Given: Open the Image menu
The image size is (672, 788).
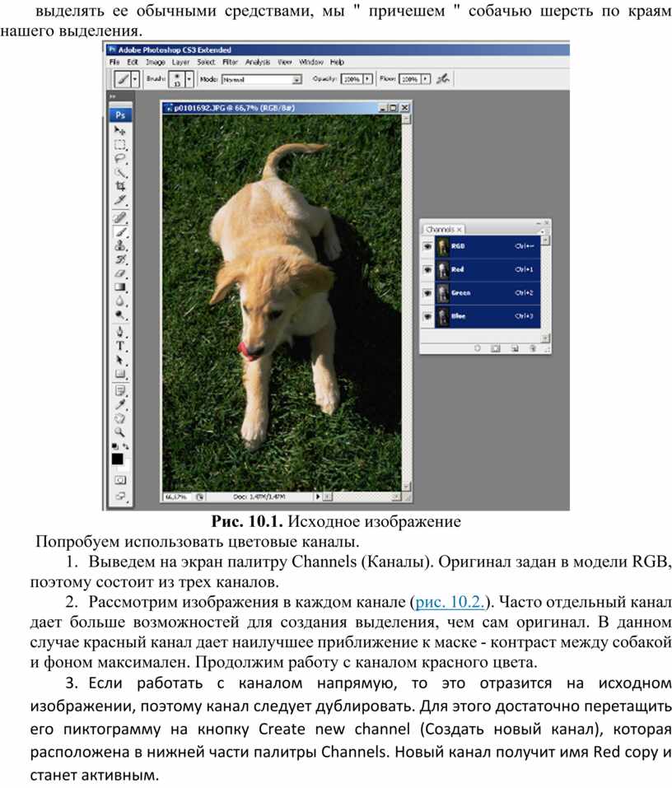Looking at the screenshot, I should 156,62.
